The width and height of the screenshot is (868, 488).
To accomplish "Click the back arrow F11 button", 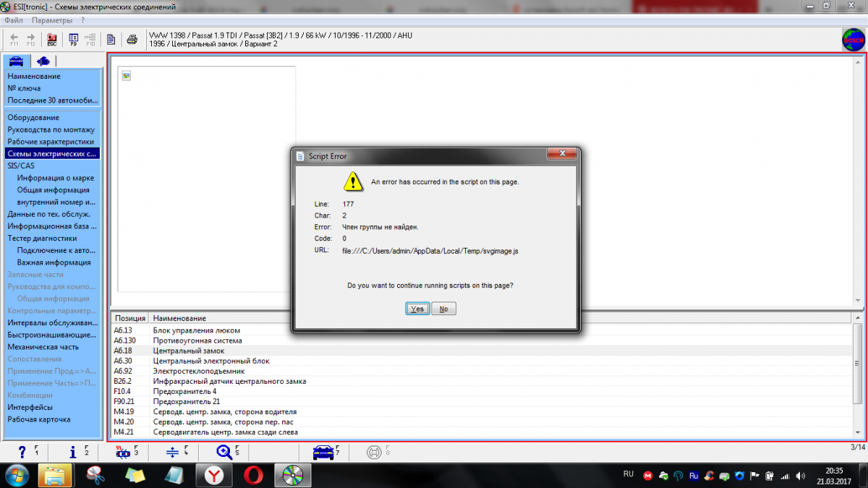I will 14,39.
